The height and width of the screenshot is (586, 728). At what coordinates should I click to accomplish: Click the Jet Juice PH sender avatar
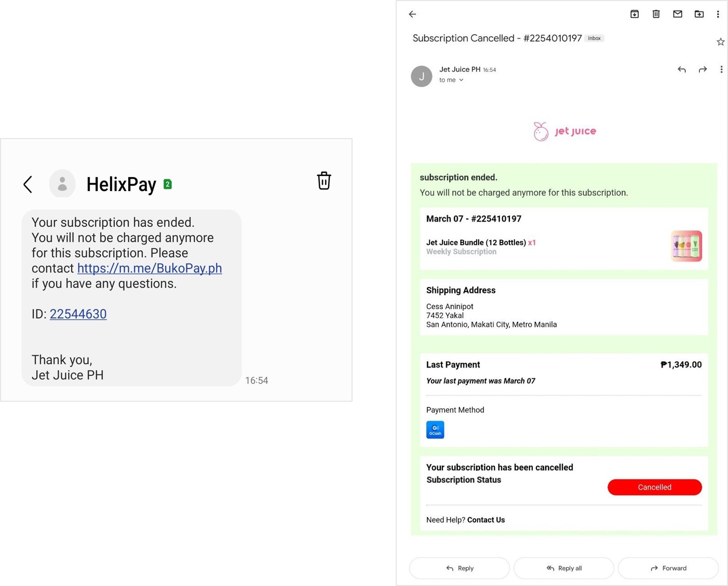pyautogui.click(x=422, y=76)
